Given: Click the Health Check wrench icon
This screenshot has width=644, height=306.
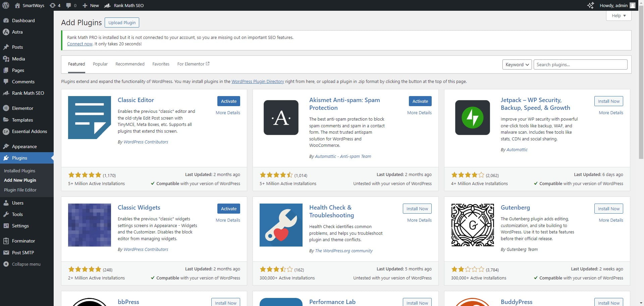Looking at the screenshot, I should [x=281, y=225].
